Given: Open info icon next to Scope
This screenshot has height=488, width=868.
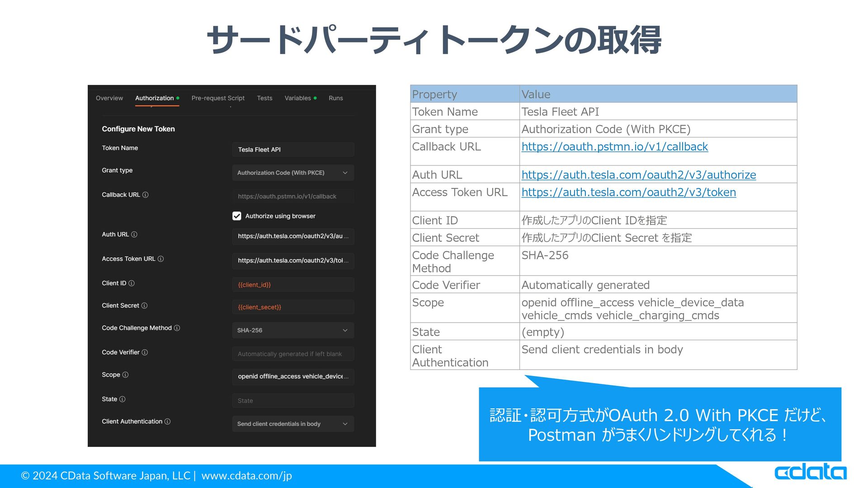Looking at the screenshot, I should (x=125, y=375).
